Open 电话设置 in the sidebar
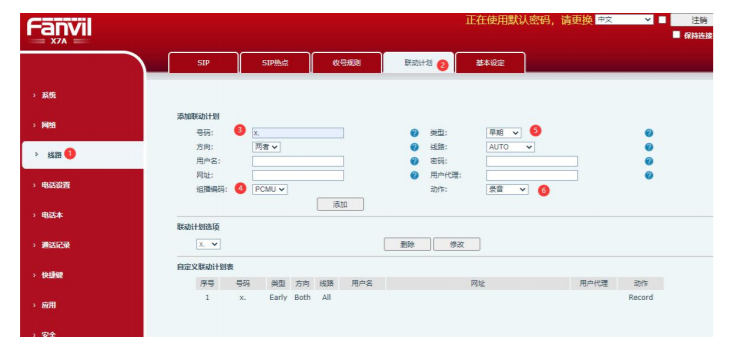729x362 pixels. click(x=55, y=185)
